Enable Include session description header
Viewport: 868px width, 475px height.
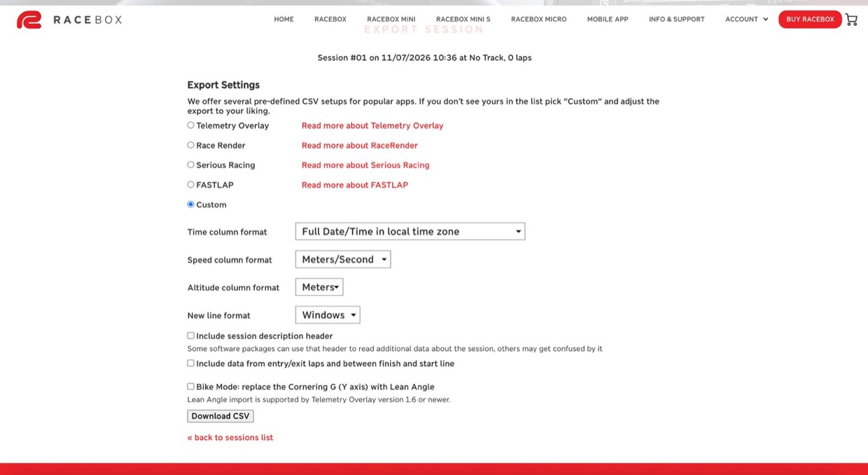[190, 336]
